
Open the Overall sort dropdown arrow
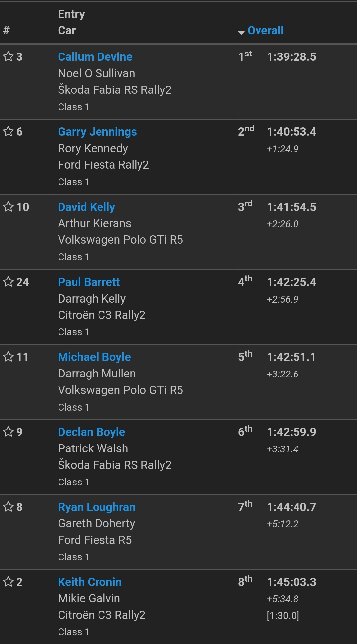pos(241,32)
